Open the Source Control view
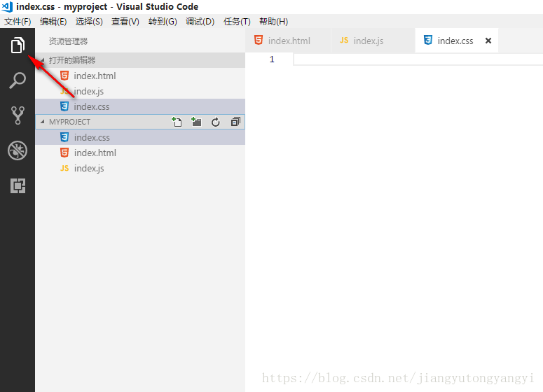Viewport: 543px width, 392px height. pyautogui.click(x=18, y=115)
